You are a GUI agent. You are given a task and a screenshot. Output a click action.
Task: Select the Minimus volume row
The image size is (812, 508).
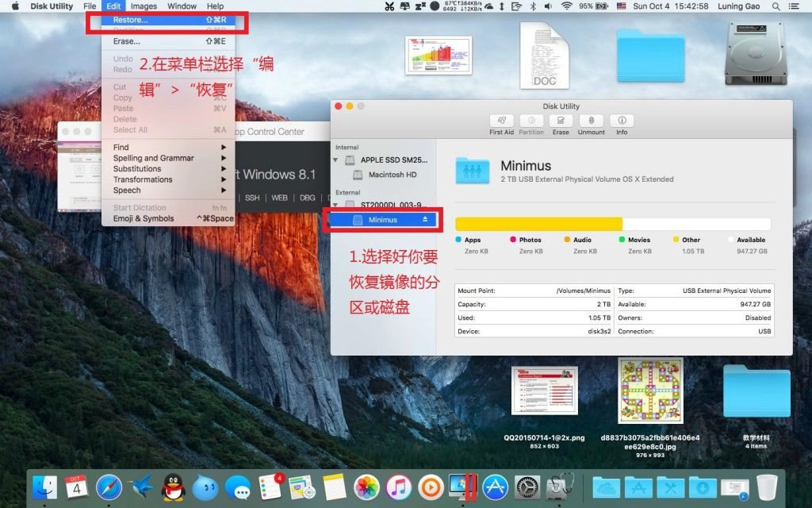tap(384, 220)
